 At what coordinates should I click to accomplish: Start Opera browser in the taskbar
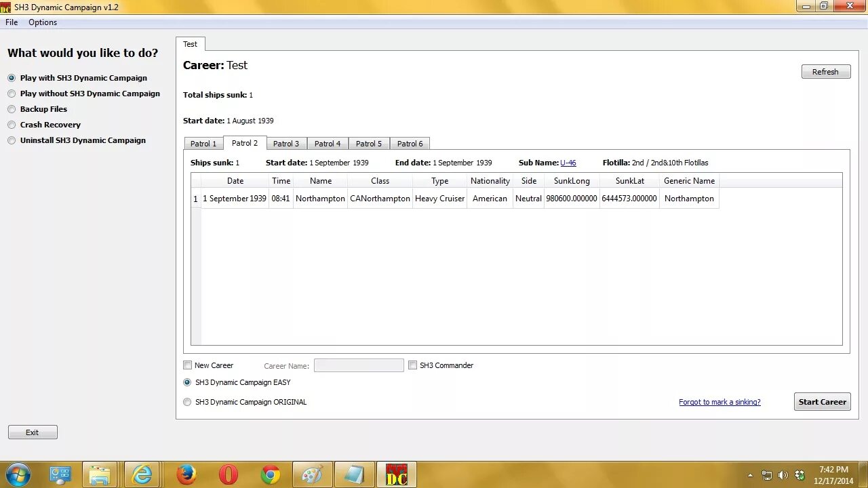(x=228, y=474)
